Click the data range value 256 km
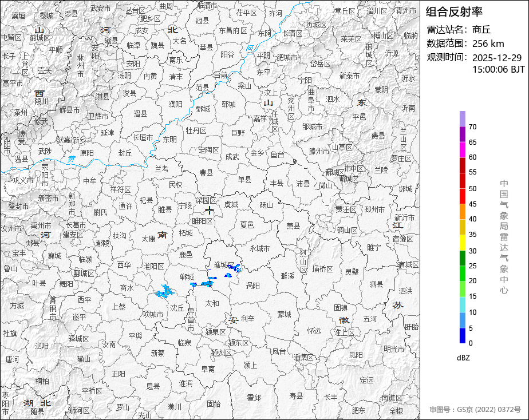The width and height of the screenshot is (529, 420). (x=488, y=43)
